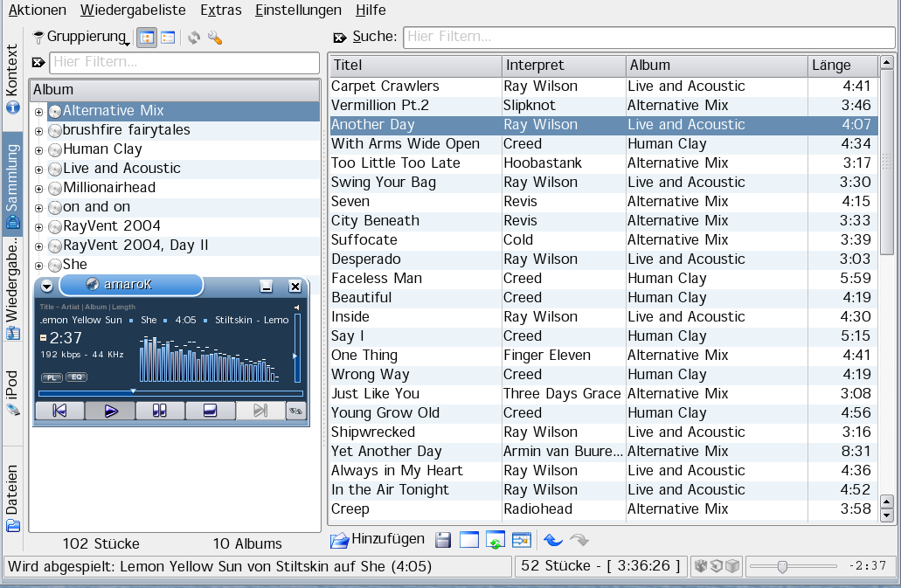Image resolution: width=901 pixels, height=588 pixels.
Task: Clear the playlist search icon
Action: click(x=340, y=38)
